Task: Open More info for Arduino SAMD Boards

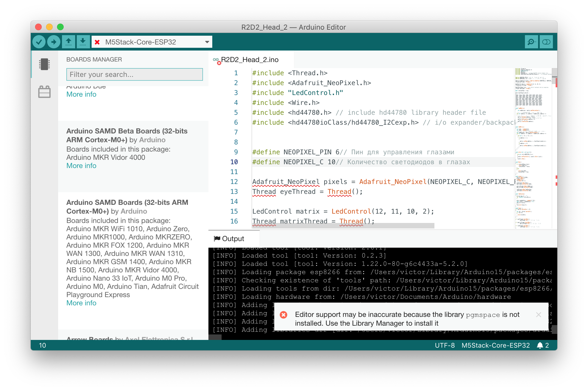Action: (81, 303)
